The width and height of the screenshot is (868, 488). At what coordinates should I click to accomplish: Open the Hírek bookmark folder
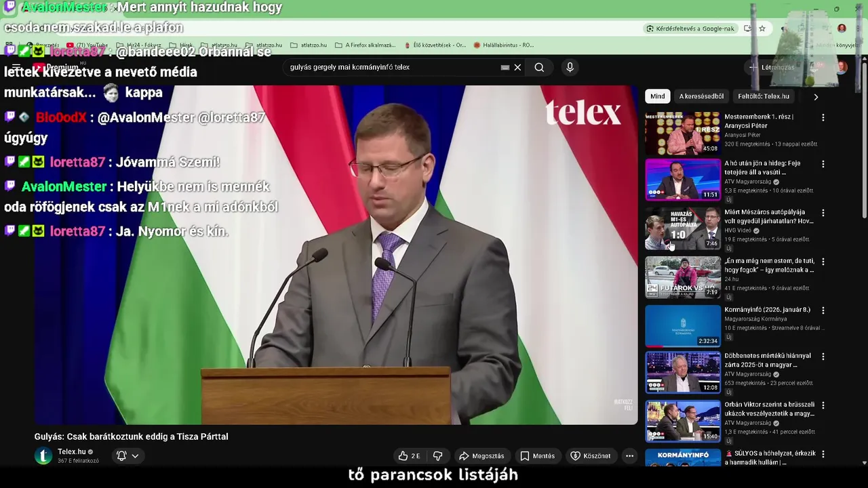point(181,45)
